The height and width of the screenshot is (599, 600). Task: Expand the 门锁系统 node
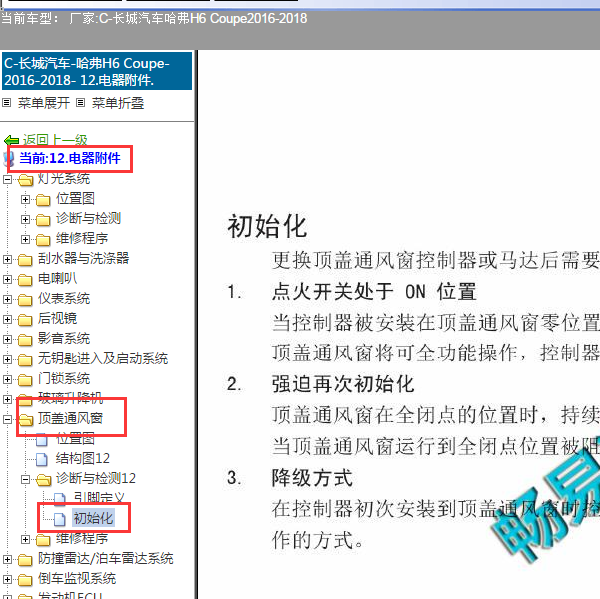coord(7,379)
